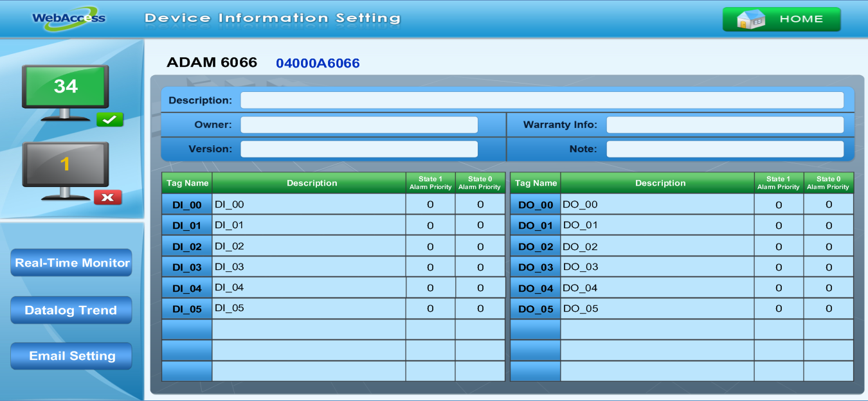
Task: Edit the description field of DI_00
Action: point(309,205)
